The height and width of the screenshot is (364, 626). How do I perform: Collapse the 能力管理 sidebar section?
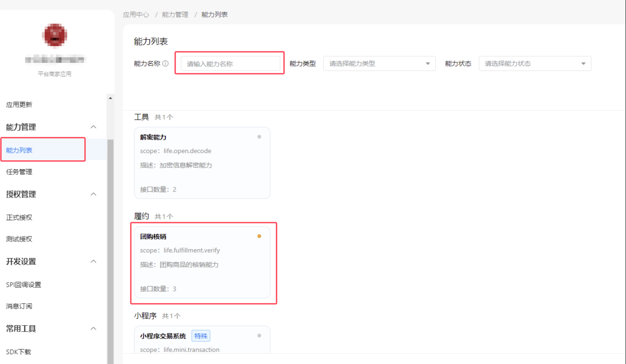tap(93, 127)
